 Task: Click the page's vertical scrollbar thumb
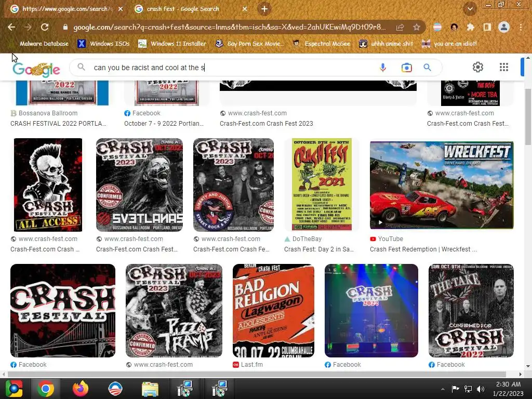(528, 117)
